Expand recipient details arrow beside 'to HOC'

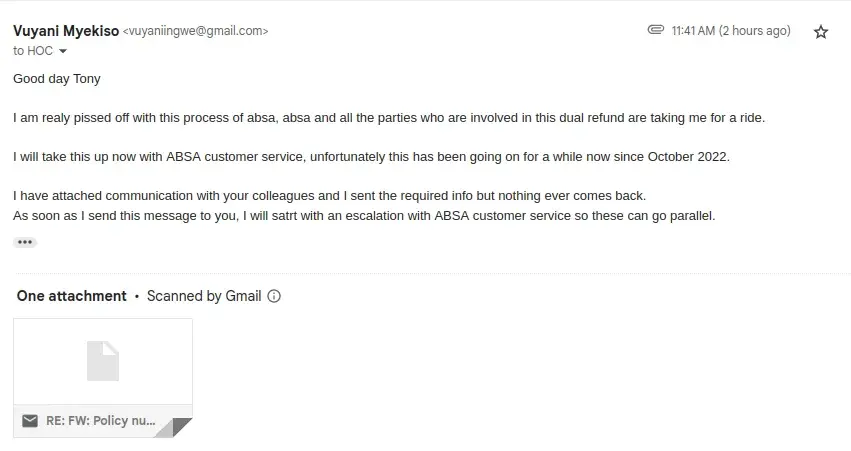click(x=64, y=51)
